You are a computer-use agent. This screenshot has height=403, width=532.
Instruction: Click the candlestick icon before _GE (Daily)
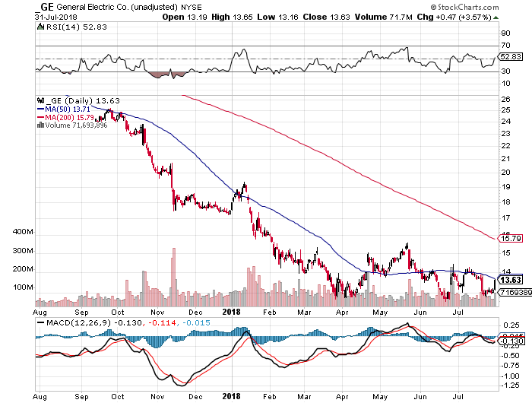pos(40,100)
